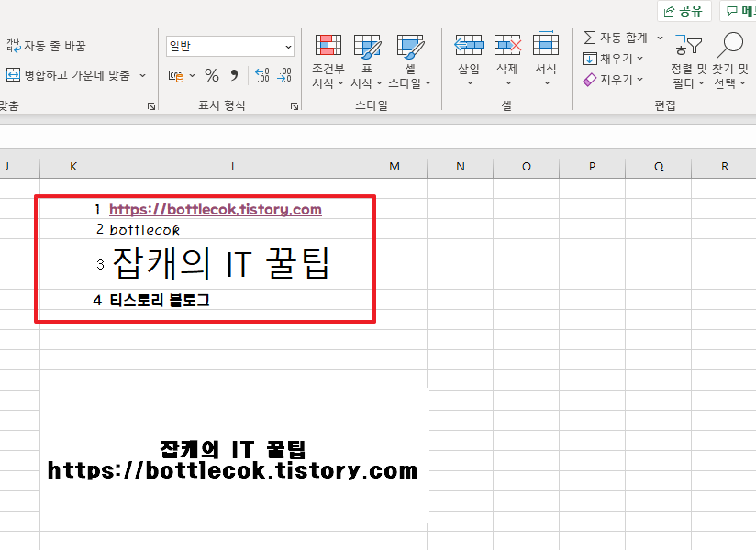Click Merge and Center (병합하고 가운데 맞춤)
Viewport: 756px width, 550px height.
(68, 75)
